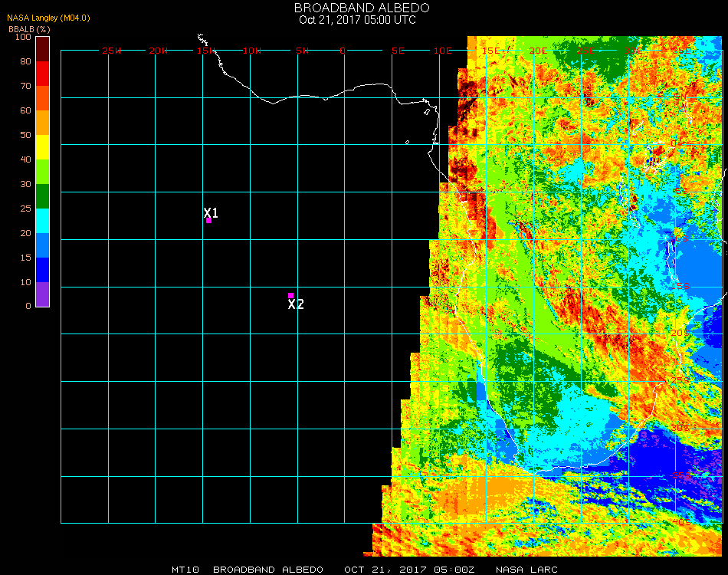Select the cyan 20-25 colorbar segment
The image size is (728, 575).
[43, 221]
